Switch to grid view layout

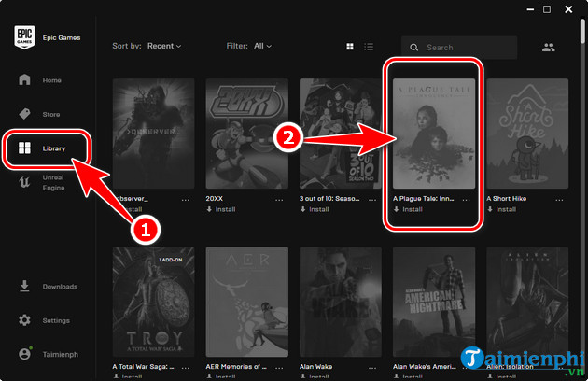coord(350,47)
